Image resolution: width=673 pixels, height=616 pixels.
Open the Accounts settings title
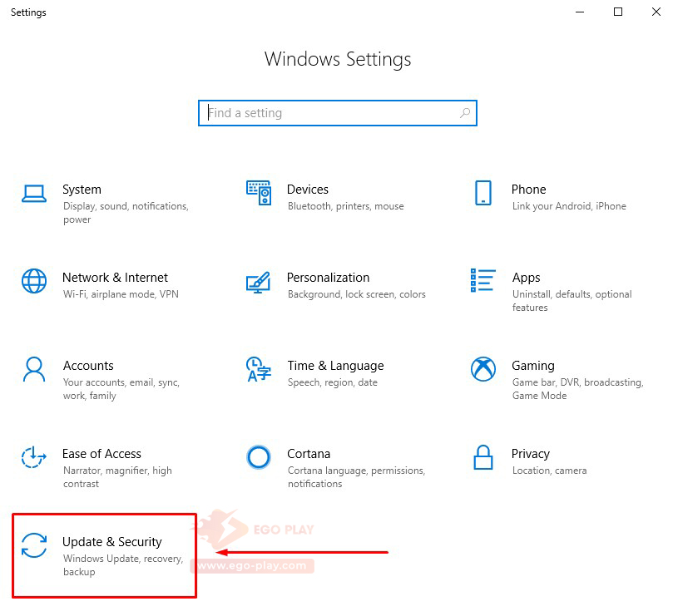click(88, 366)
